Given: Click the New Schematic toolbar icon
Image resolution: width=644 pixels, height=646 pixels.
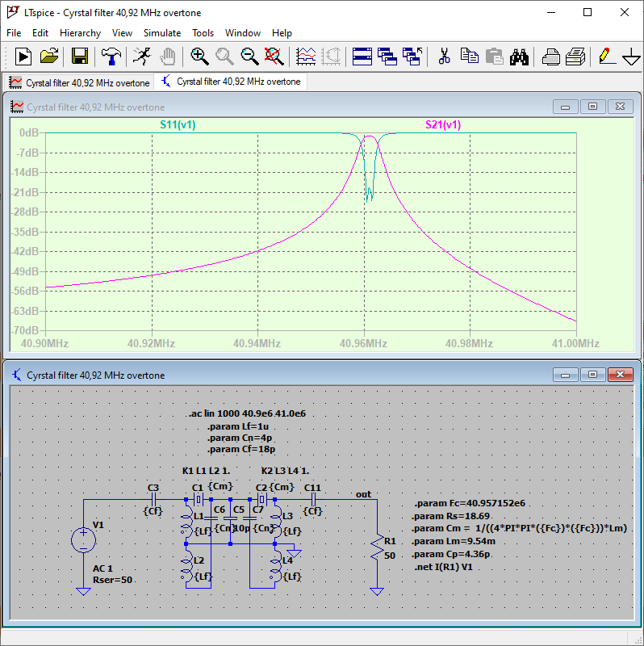Looking at the screenshot, I should [23, 56].
